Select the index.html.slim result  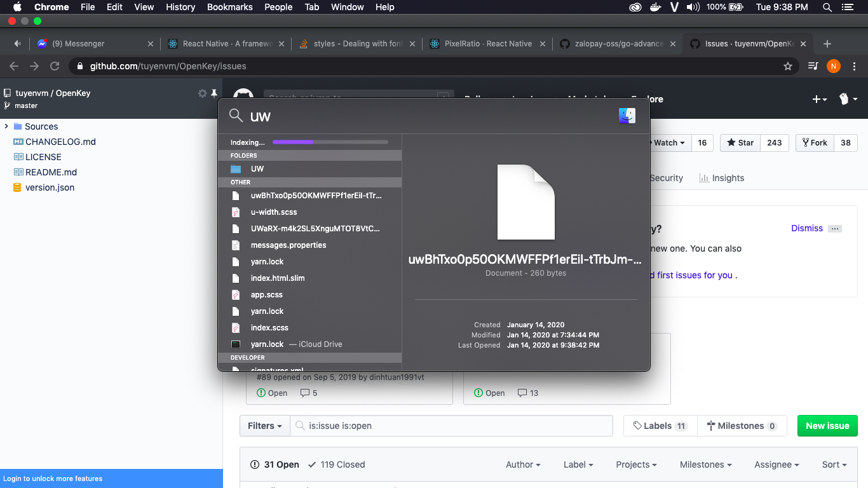(310, 278)
